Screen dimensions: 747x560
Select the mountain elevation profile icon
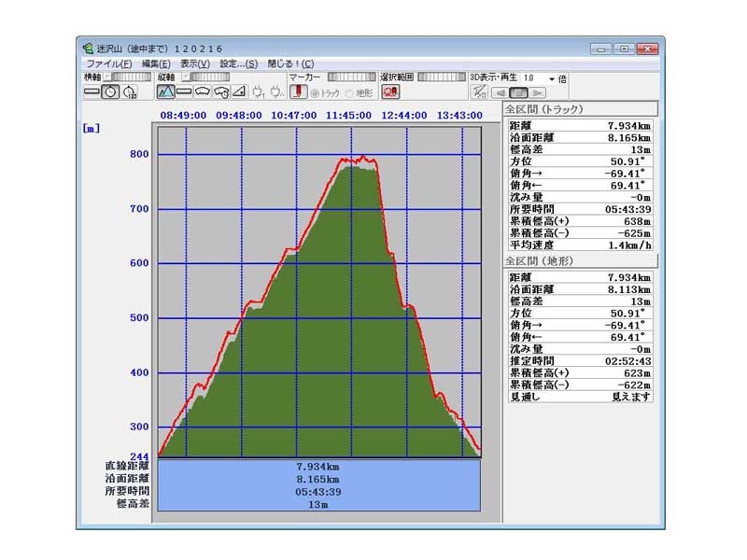click(165, 91)
